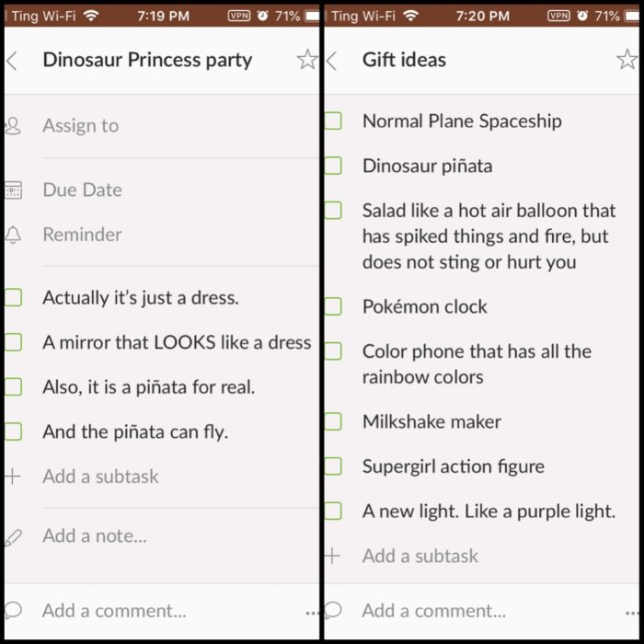Open more options beside Dinosaur party comment

pos(312,614)
